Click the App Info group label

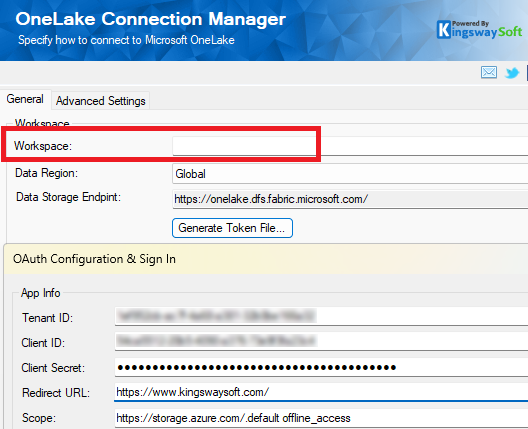(41, 293)
